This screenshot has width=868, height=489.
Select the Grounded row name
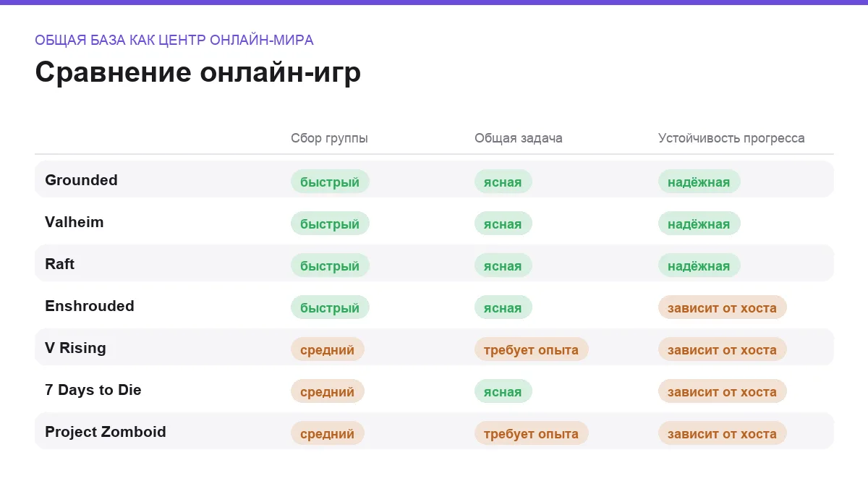tap(81, 180)
